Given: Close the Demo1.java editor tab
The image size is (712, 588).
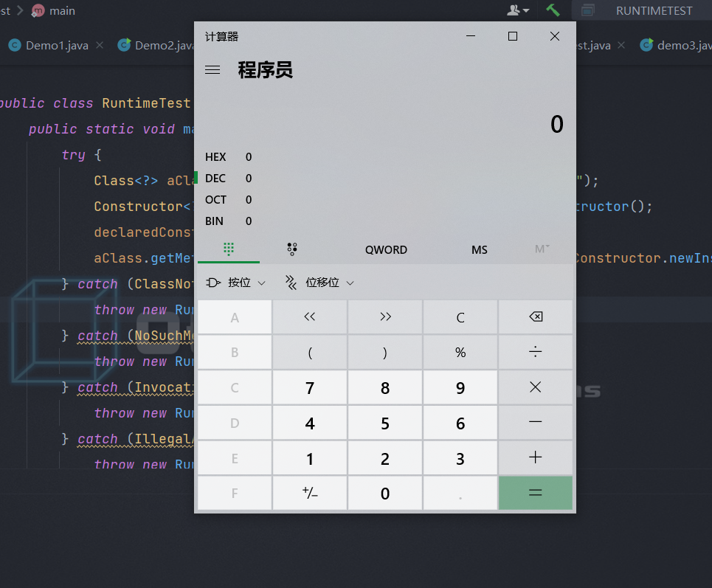Looking at the screenshot, I should coord(100,46).
